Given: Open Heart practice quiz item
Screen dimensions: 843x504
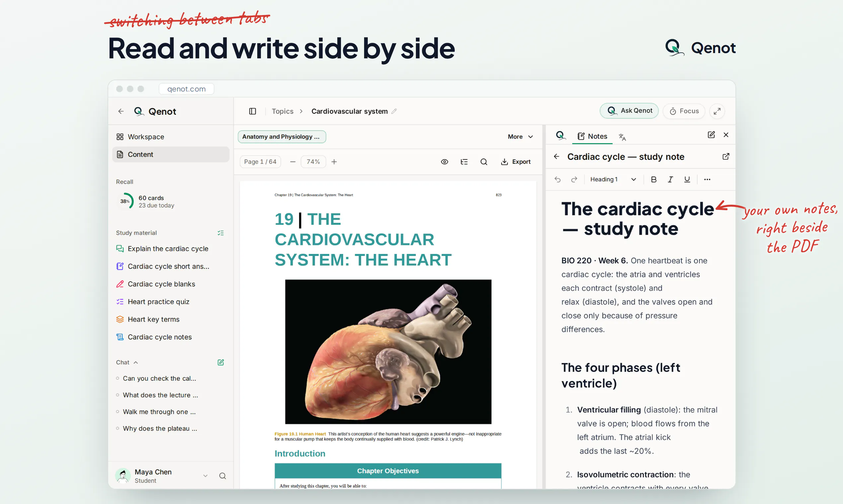Looking at the screenshot, I should [171, 302].
